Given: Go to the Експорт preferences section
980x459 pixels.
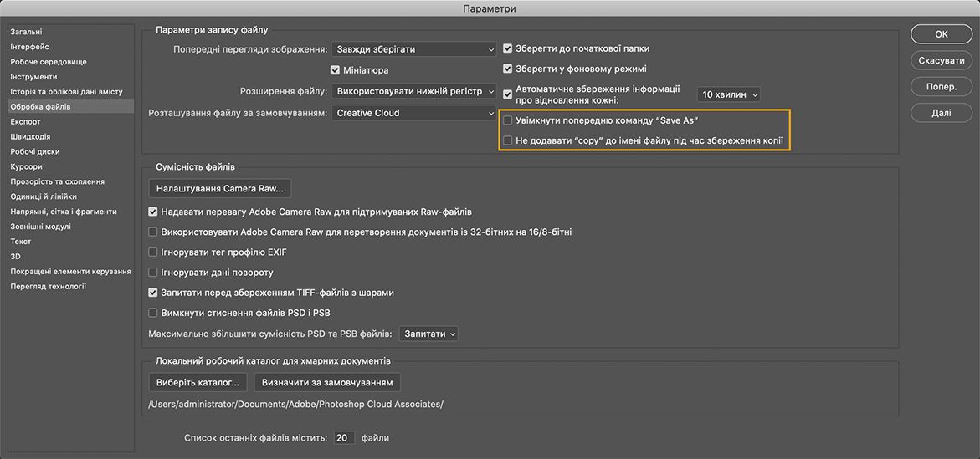Looking at the screenshot, I should point(25,122).
